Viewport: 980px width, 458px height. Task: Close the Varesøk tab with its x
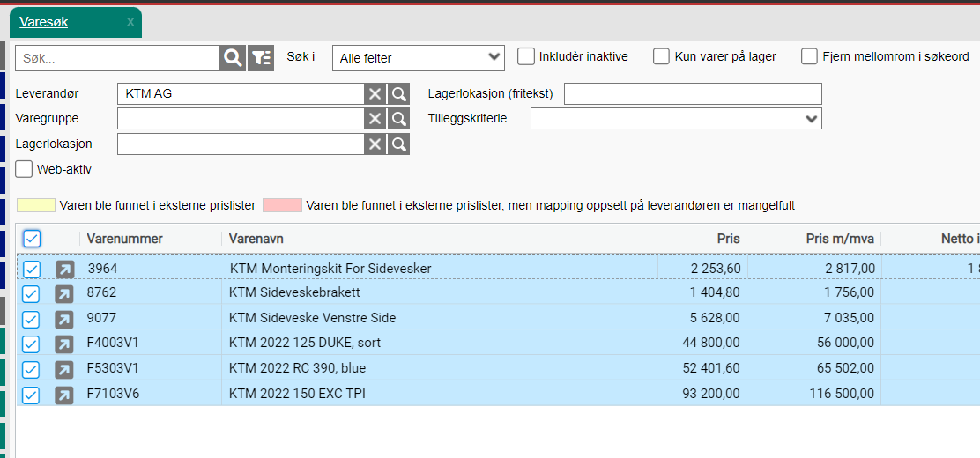[x=130, y=22]
